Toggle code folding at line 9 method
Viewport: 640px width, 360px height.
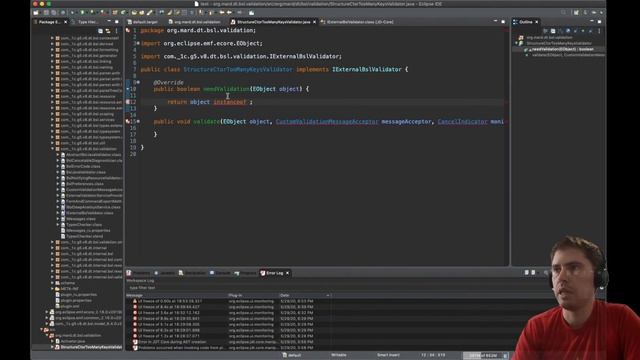(x=138, y=82)
